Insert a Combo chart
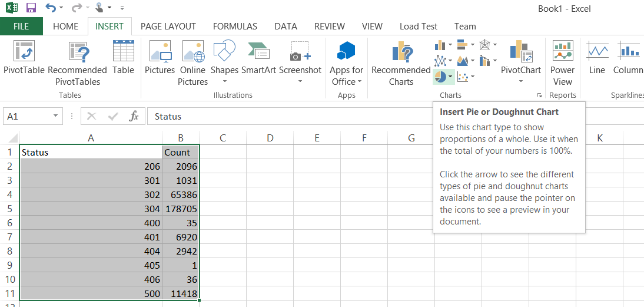This screenshot has width=644, height=307. 485,61
